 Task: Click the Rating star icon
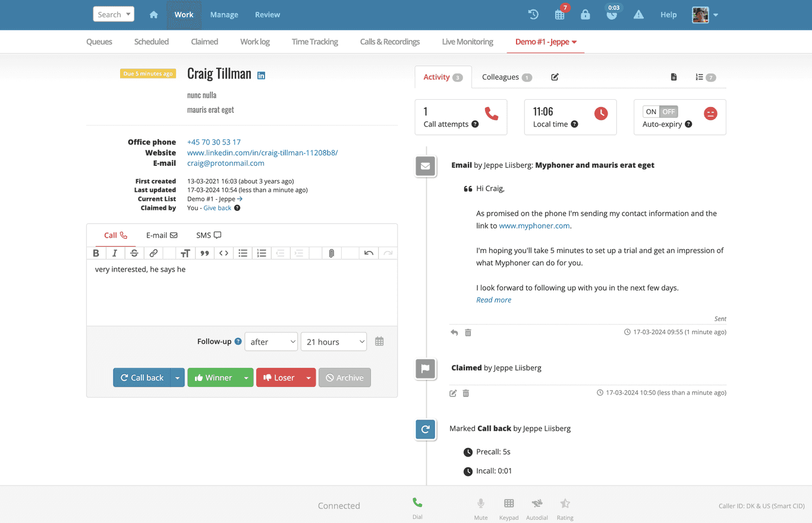(x=565, y=503)
